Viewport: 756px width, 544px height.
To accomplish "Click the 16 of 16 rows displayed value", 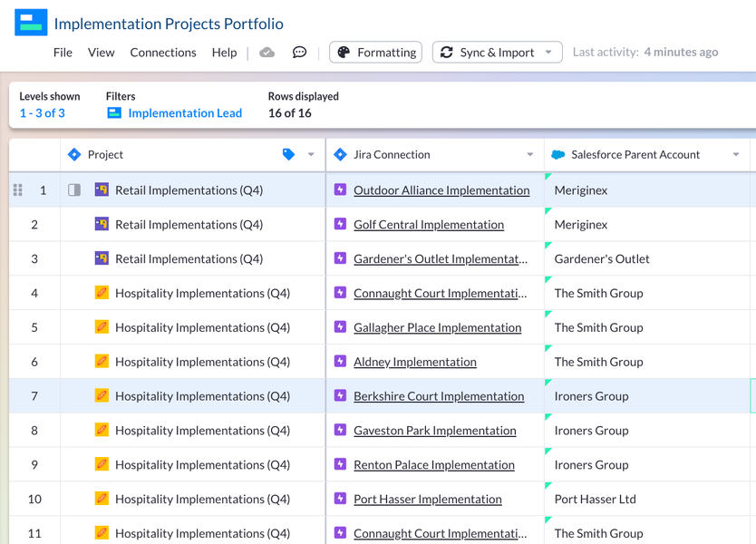I will tap(290, 112).
